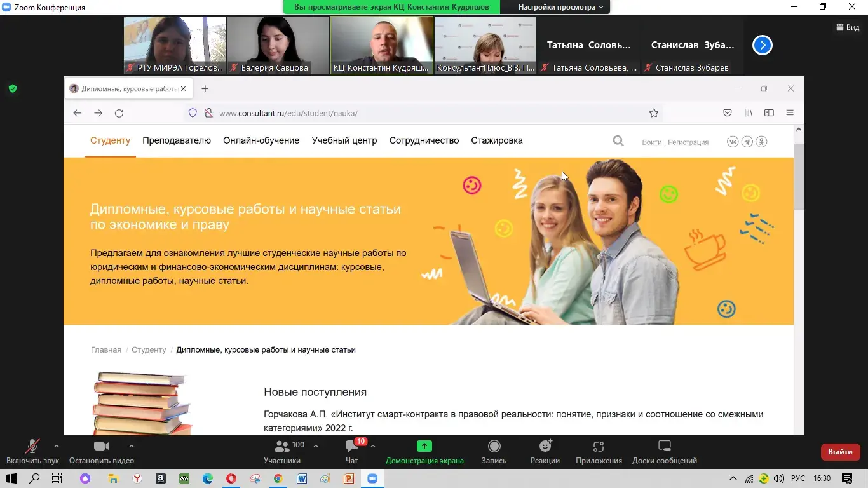
Task: Click the tracking protection shield icon
Action: [x=193, y=113]
